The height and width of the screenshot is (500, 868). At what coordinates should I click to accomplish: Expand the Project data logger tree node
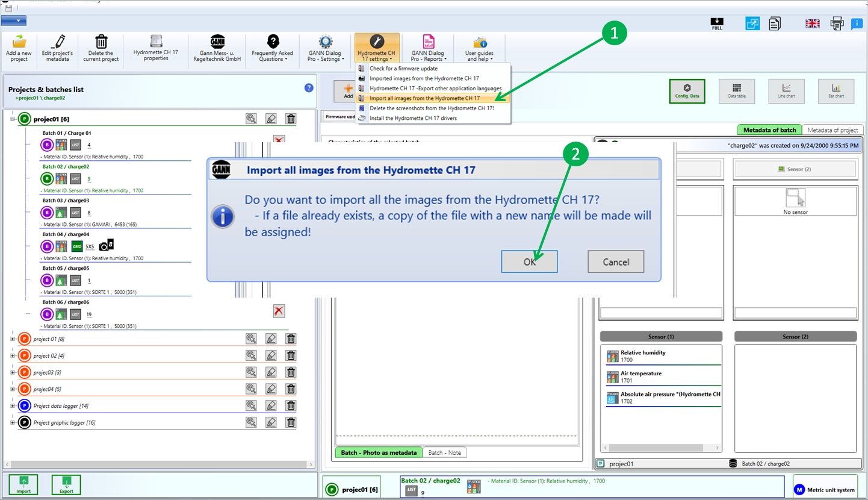(x=12, y=405)
